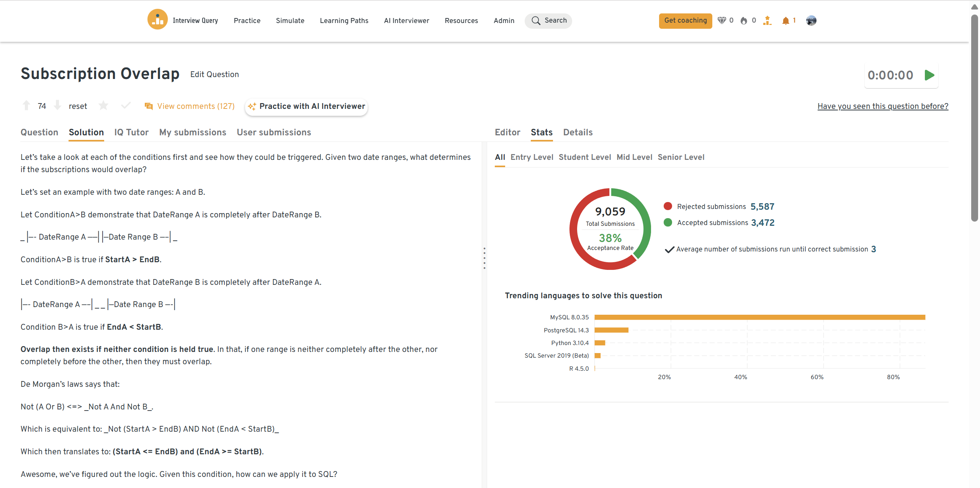Open the Resources menu

(461, 21)
